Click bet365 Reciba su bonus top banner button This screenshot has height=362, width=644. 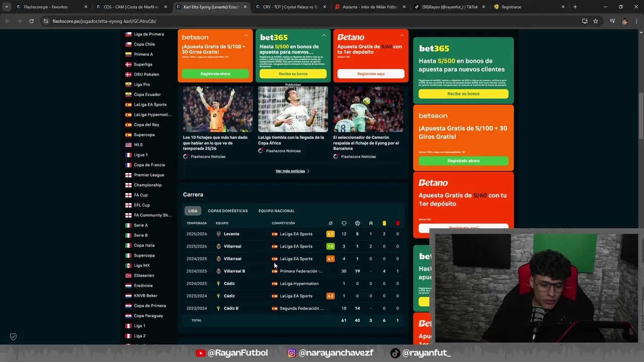(293, 74)
